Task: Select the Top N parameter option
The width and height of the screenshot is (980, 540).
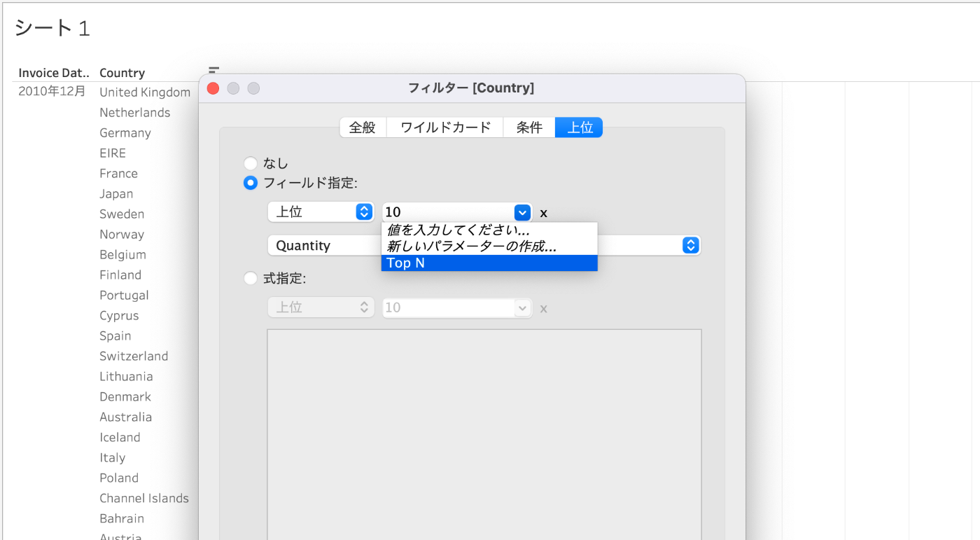Action: 489,263
